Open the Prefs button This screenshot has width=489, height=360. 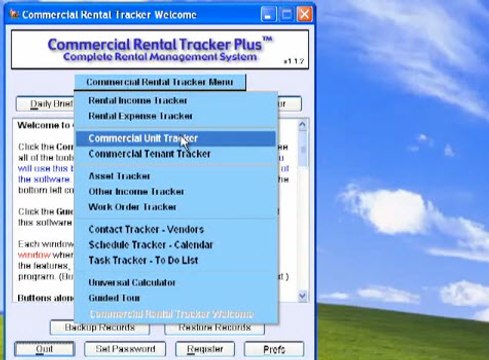[274, 349]
